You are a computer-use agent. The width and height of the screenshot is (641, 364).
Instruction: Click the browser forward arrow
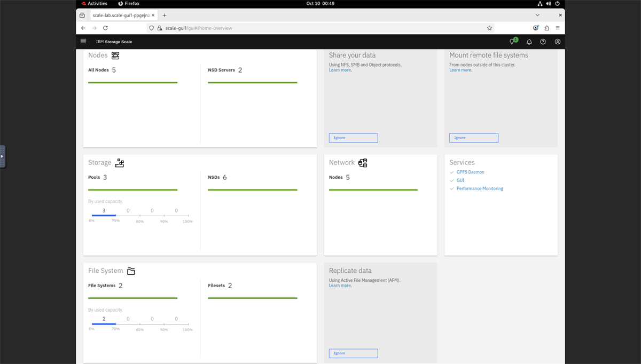click(x=94, y=28)
